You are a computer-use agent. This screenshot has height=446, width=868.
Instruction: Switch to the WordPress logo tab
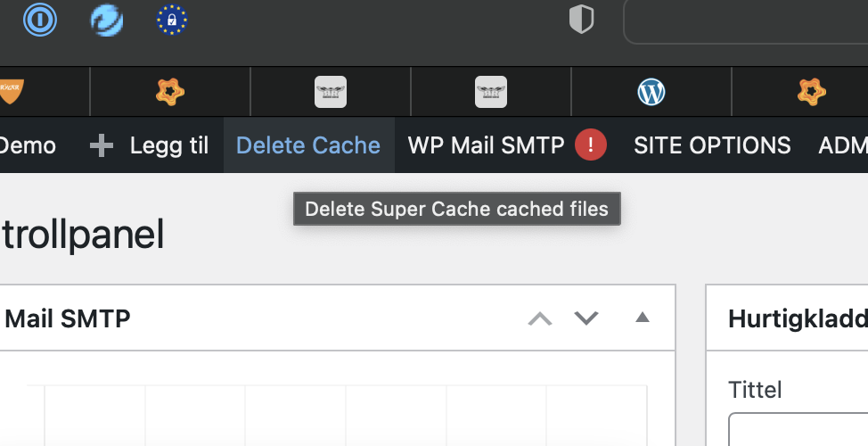pyautogui.click(x=651, y=91)
